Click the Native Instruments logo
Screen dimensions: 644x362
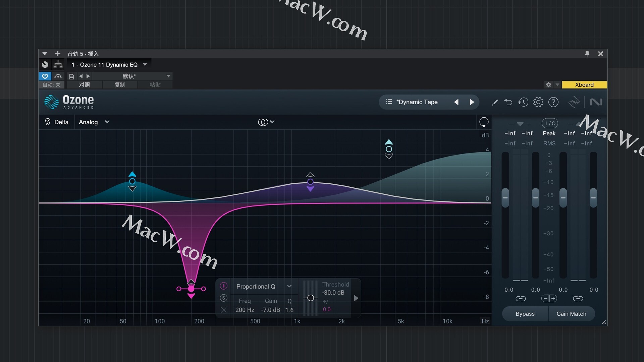tap(596, 102)
